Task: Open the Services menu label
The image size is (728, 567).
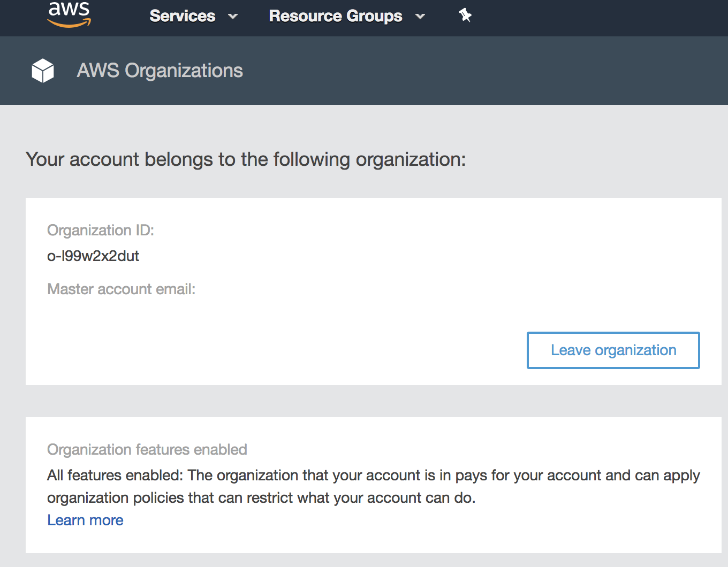Action: tap(182, 16)
